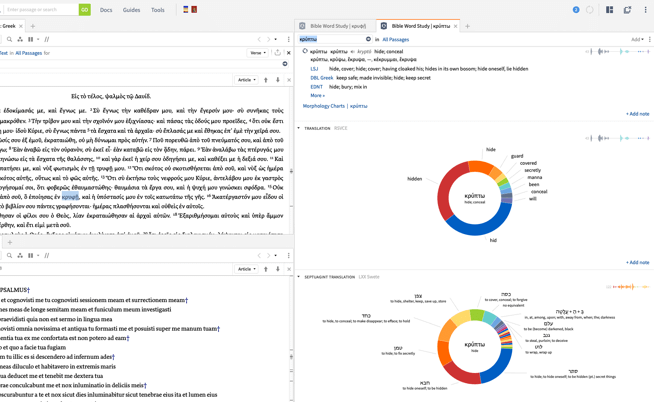Open the application kebab menu at top right

[645, 10]
